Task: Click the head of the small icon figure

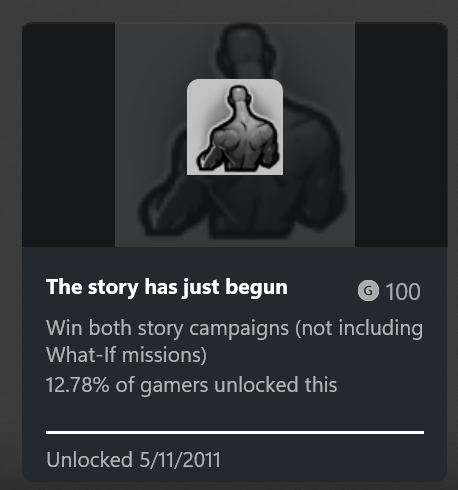Action: click(x=239, y=96)
